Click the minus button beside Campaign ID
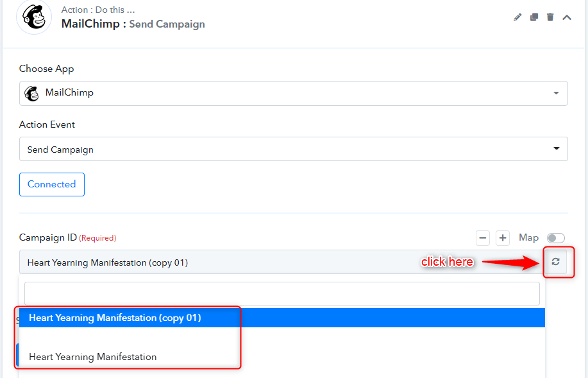The width and height of the screenshot is (588, 378). pyautogui.click(x=483, y=238)
